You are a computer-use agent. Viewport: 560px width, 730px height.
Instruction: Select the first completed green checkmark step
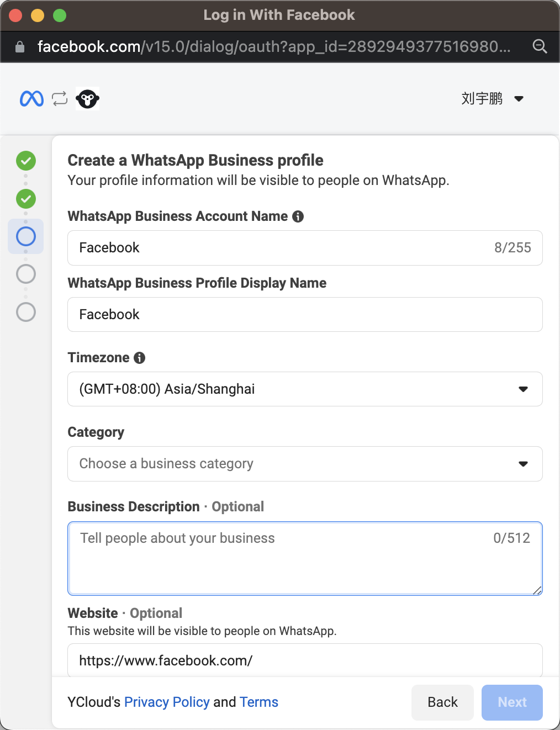(x=26, y=161)
